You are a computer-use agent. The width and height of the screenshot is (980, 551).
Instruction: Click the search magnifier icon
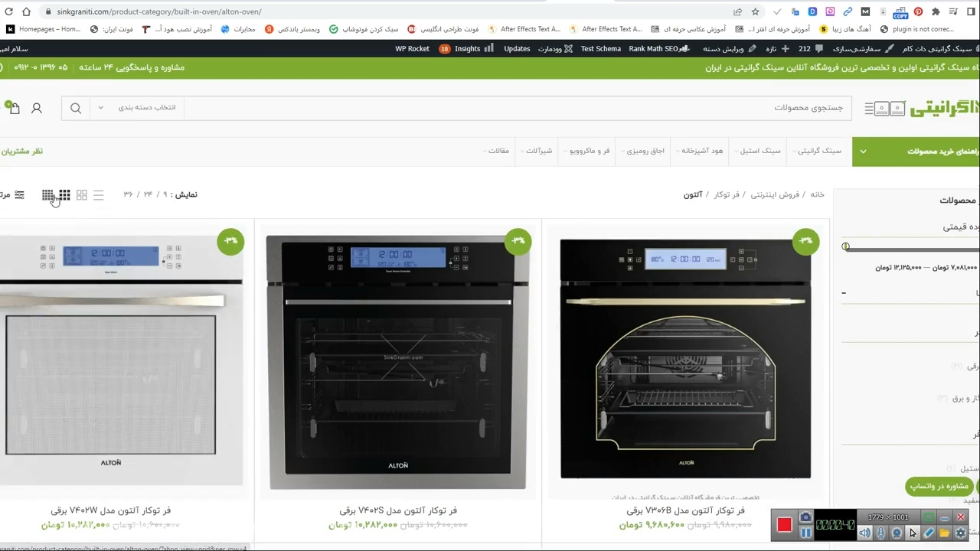tap(76, 108)
